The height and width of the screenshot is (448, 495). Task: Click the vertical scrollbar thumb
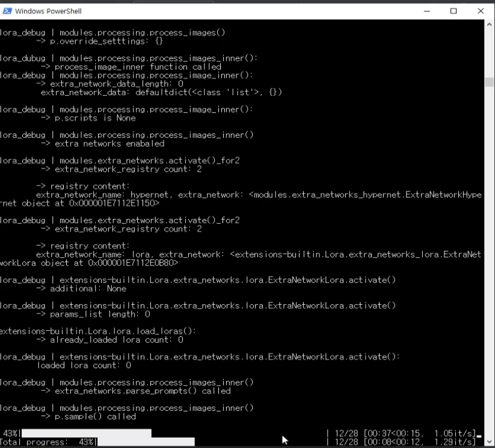(490, 82)
